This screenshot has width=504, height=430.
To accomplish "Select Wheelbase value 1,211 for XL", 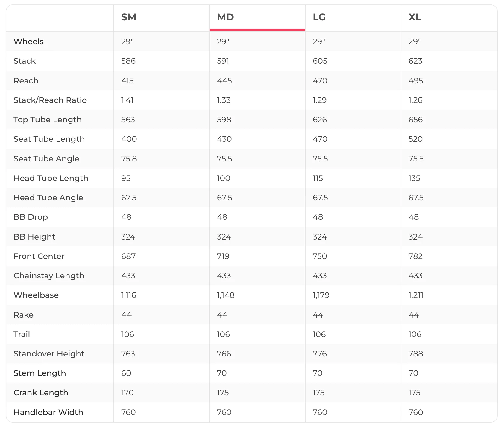I will pyautogui.click(x=416, y=295).
